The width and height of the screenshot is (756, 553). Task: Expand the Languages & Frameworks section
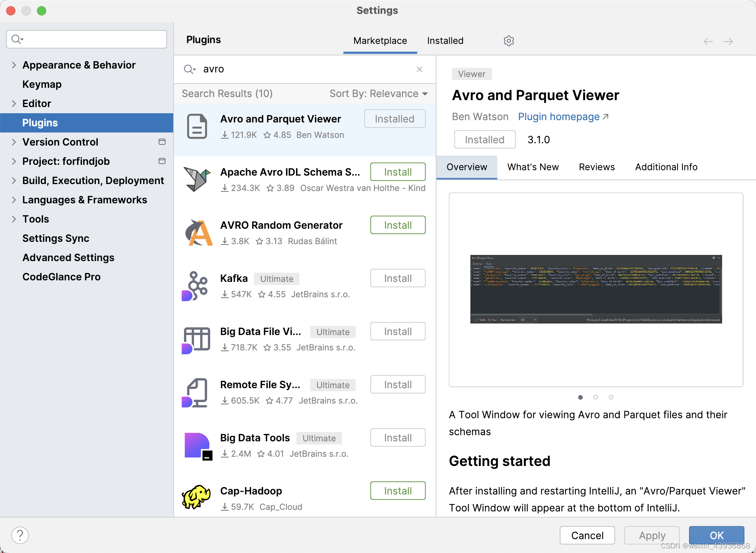14,200
